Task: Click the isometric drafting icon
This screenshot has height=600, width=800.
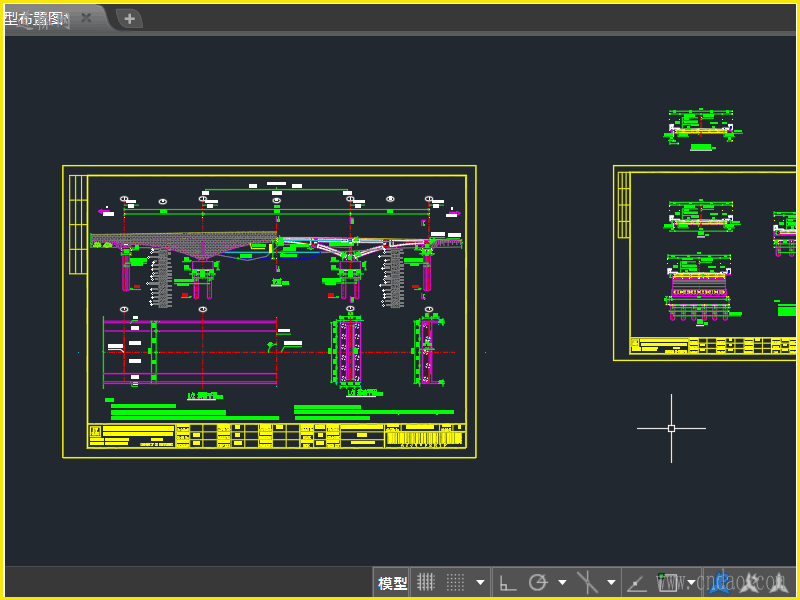Action: 588,582
